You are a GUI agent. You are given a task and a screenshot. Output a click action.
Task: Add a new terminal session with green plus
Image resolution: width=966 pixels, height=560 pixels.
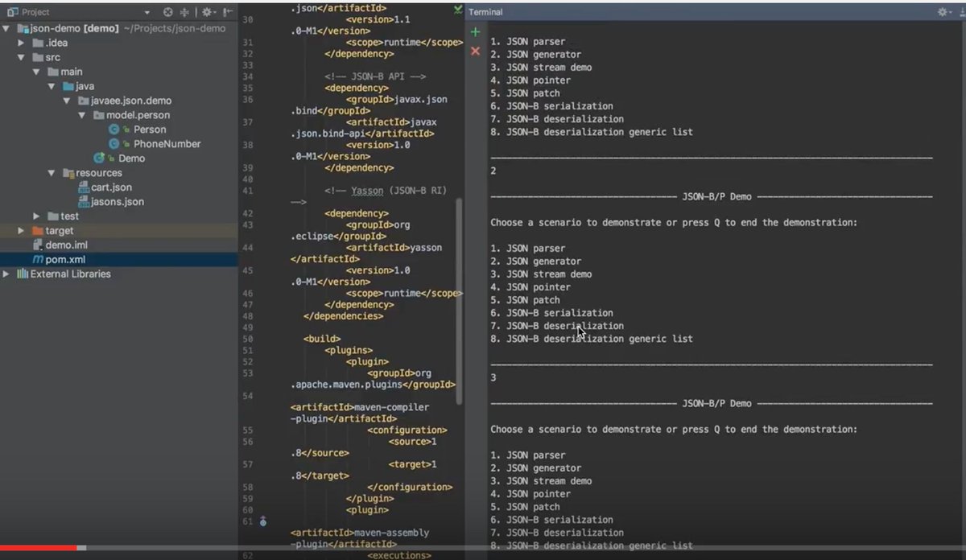(x=475, y=32)
